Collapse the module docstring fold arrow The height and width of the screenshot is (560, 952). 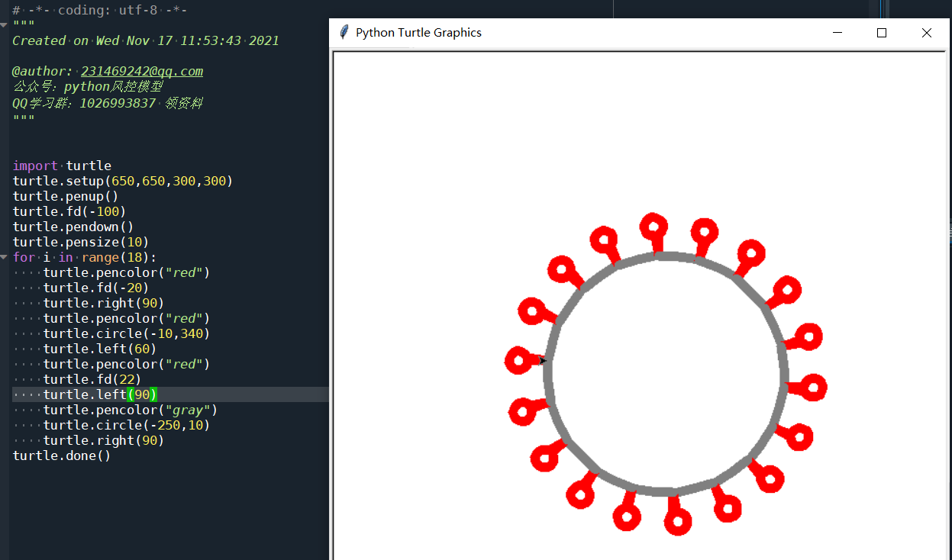[3, 24]
